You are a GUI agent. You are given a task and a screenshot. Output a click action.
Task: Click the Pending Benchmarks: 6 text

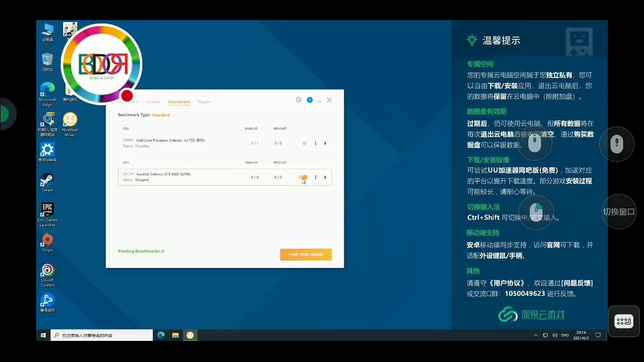(x=141, y=251)
